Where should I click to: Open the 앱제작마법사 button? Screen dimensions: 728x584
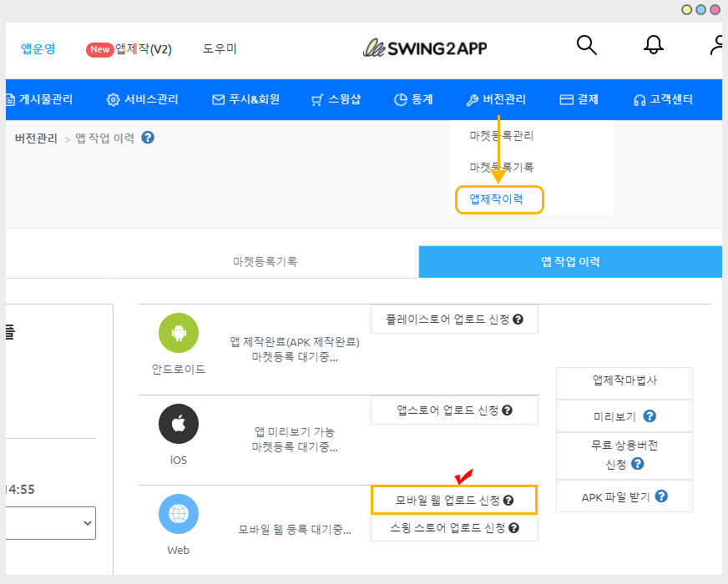[x=624, y=380]
